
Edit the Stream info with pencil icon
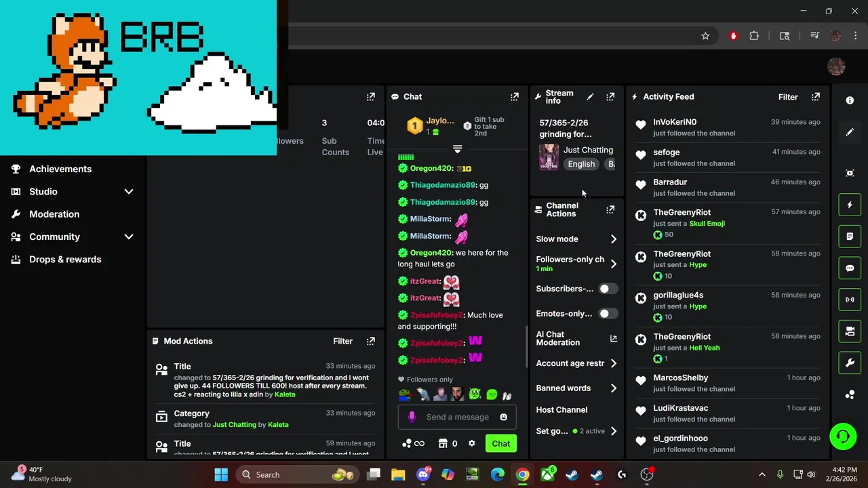coord(590,97)
